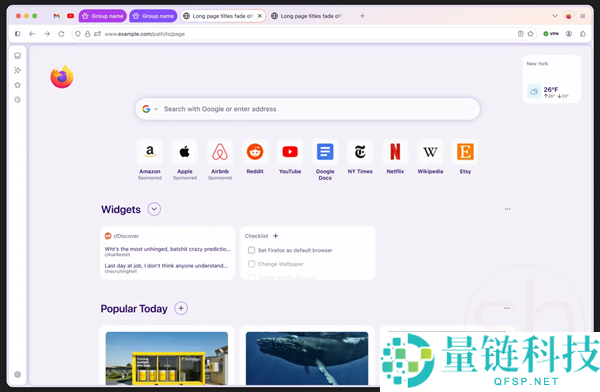This screenshot has height=392, width=600.
Task: Open the hamburger application menu
Action: [583, 16]
